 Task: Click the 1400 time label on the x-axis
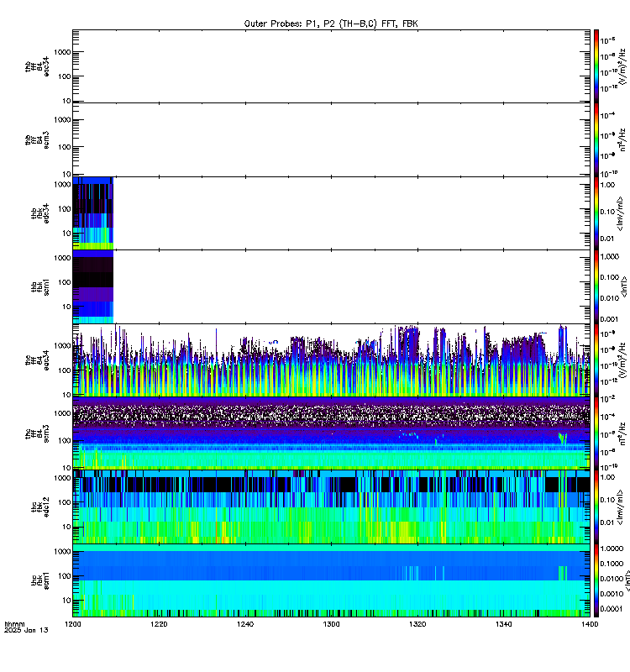tap(590, 624)
